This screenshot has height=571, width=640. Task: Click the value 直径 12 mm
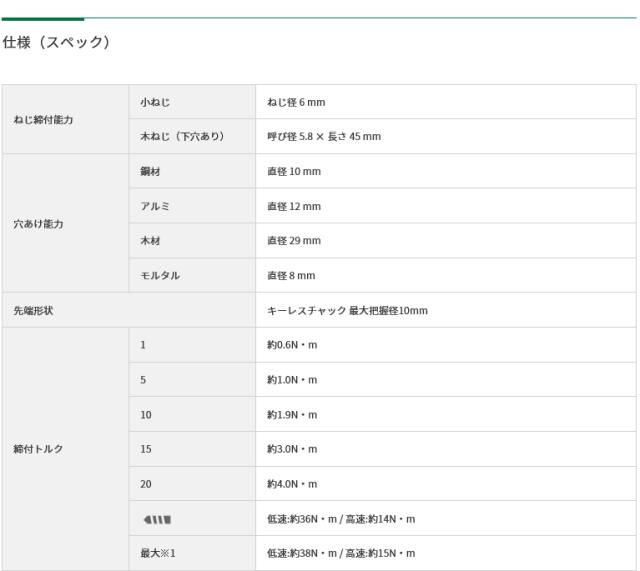294,207
